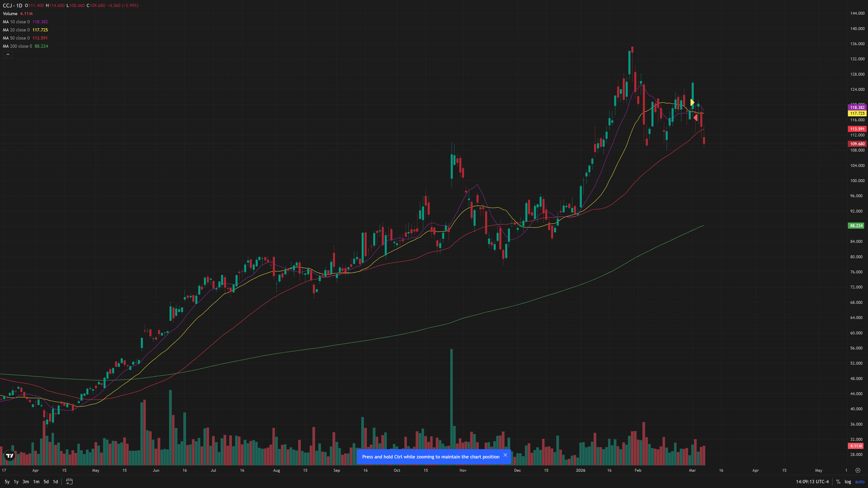
Task: Open the go-to-date calendar icon
Action: 69,482
